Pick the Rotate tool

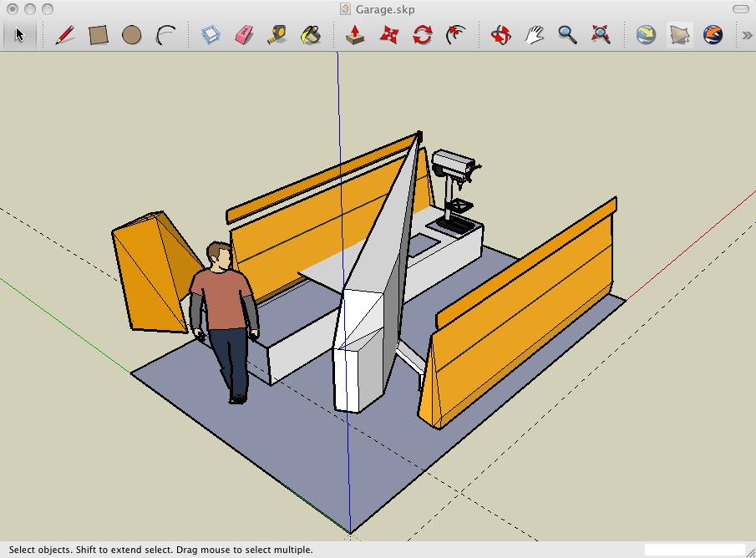pyautogui.click(x=423, y=35)
